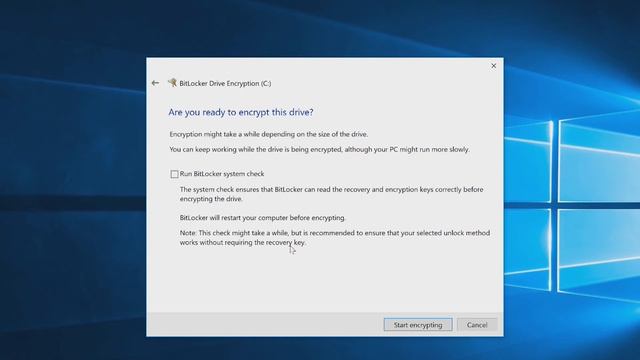Click the Start encrypting button
The width and height of the screenshot is (640, 360).
tap(418, 325)
